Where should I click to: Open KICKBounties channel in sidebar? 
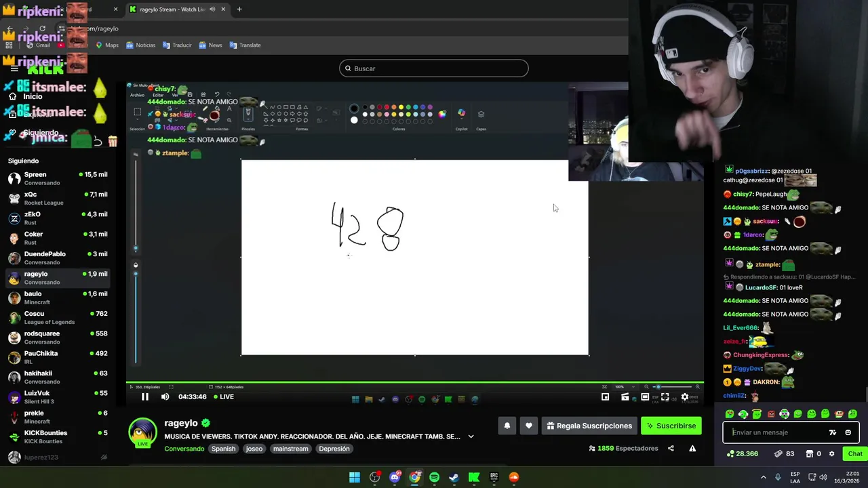tap(58, 436)
